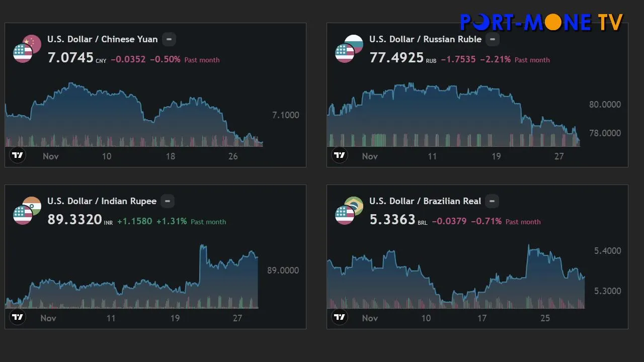This screenshot has width=644, height=362.
Task: Click the USD/RUB flag pair icon
Action: (349, 49)
